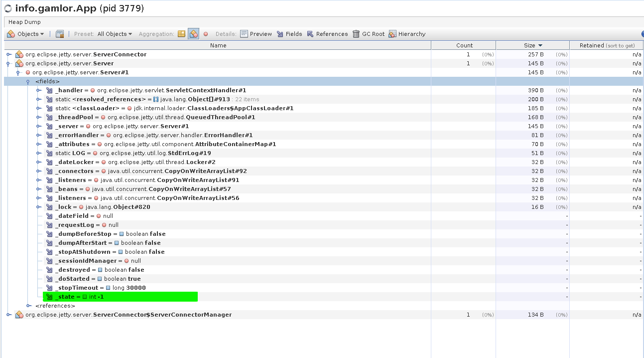Select the "_stopTimeout = long 30000" row text

101,288
